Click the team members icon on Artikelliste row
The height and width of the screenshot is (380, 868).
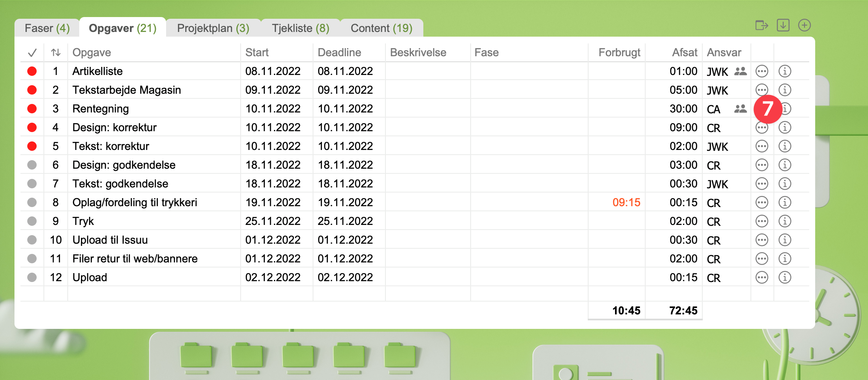(x=740, y=71)
